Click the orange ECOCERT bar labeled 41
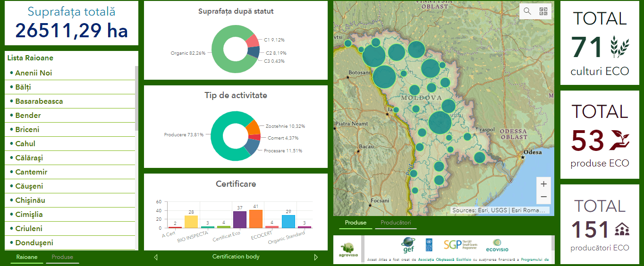This screenshot has height=266, width=644. point(256,219)
